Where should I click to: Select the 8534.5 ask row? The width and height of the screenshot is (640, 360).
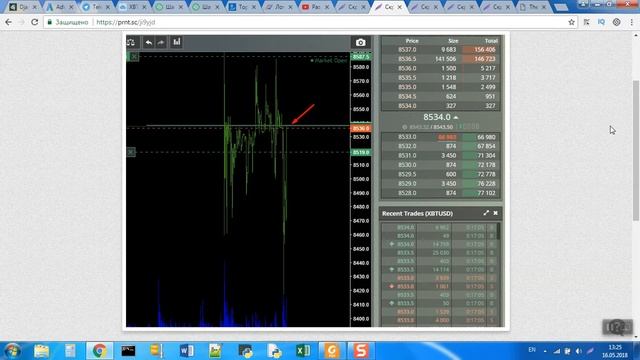point(440,96)
